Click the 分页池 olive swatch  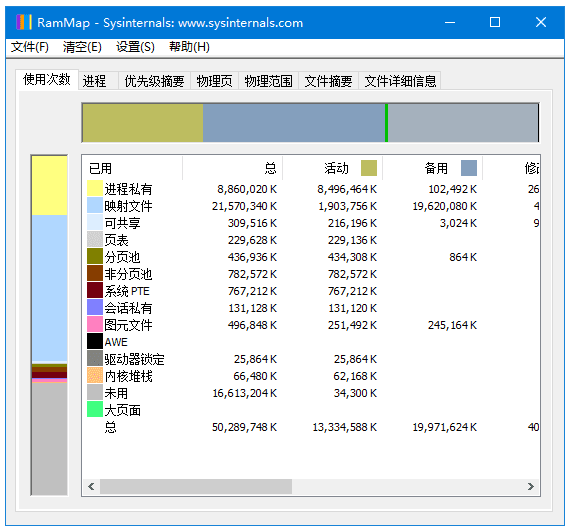(x=95, y=257)
